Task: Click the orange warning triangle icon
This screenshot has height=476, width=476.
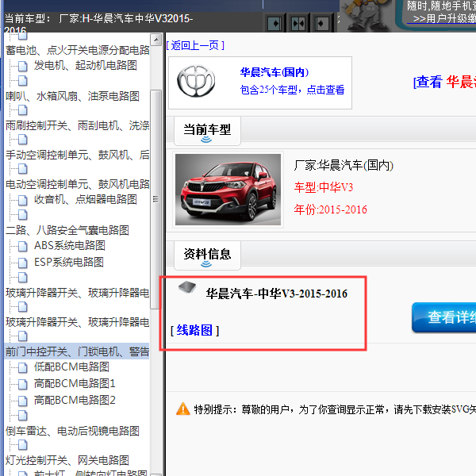Action: tap(183, 409)
